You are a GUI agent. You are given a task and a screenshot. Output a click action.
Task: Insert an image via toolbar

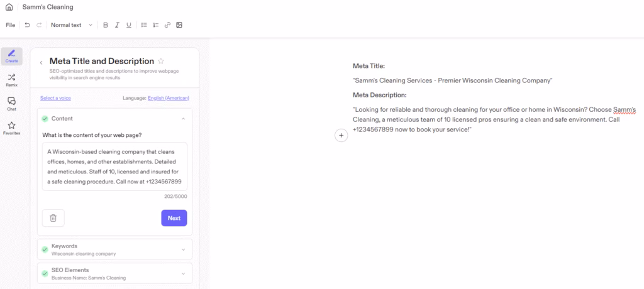coord(179,25)
